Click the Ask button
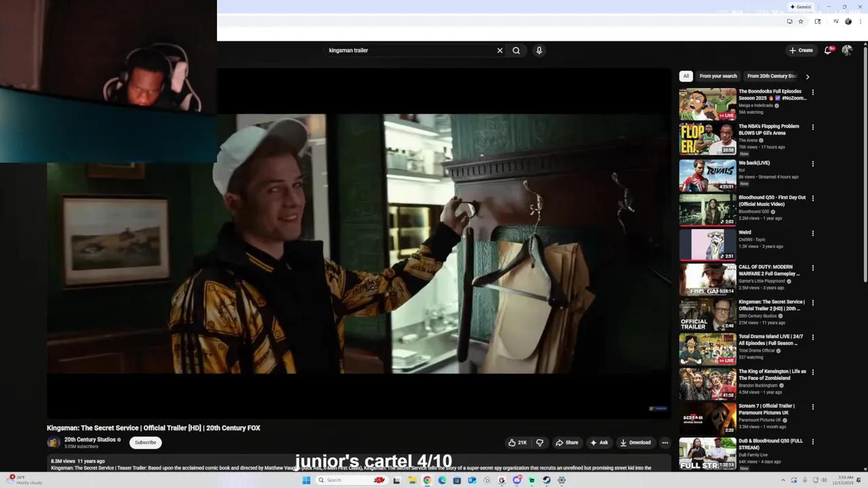The image size is (868, 488). [599, 443]
